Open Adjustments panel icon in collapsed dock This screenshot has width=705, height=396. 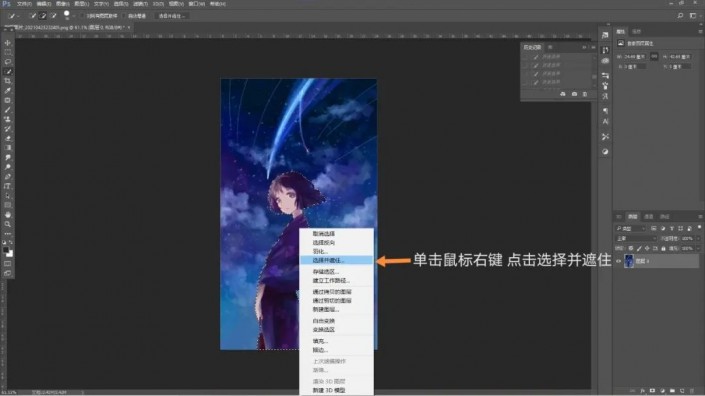[605, 151]
